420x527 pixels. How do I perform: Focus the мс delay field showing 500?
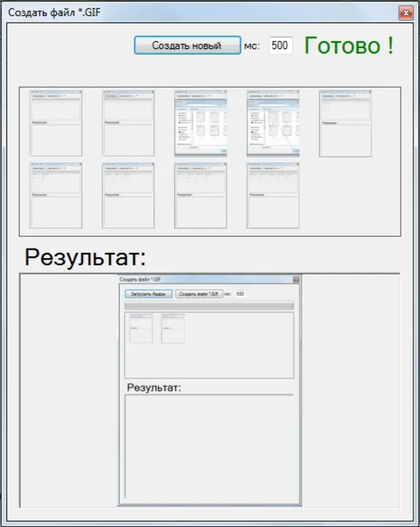281,45
